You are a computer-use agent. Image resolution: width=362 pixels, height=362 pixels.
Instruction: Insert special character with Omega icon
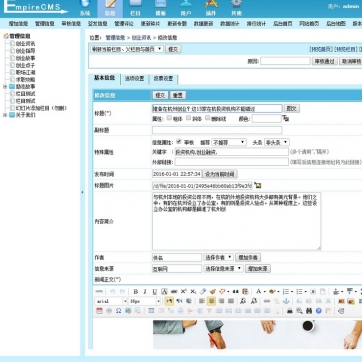(x=118, y=311)
